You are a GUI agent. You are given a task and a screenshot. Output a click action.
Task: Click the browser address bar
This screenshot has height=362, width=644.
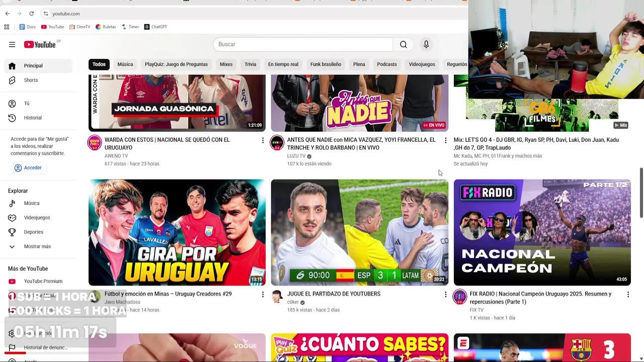252,14
